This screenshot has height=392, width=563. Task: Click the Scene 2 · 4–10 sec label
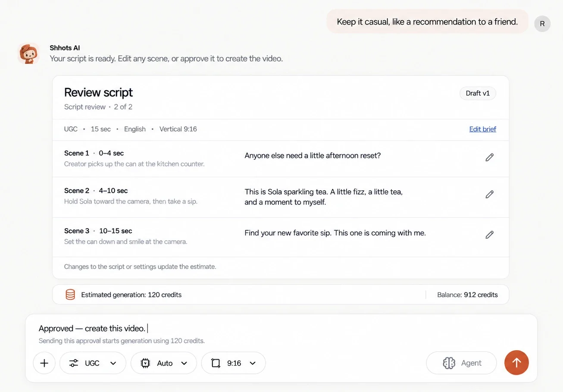click(96, 191)
